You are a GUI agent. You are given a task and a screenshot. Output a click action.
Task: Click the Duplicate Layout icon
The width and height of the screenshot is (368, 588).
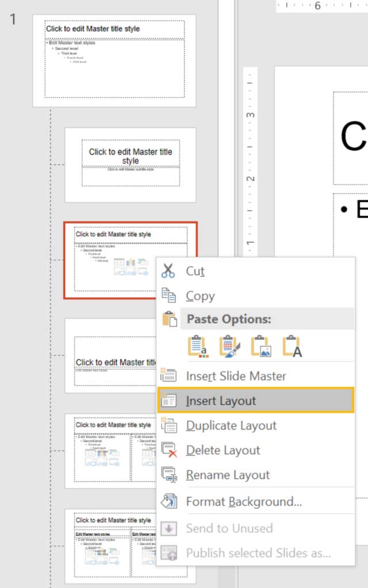pos(168,425)
